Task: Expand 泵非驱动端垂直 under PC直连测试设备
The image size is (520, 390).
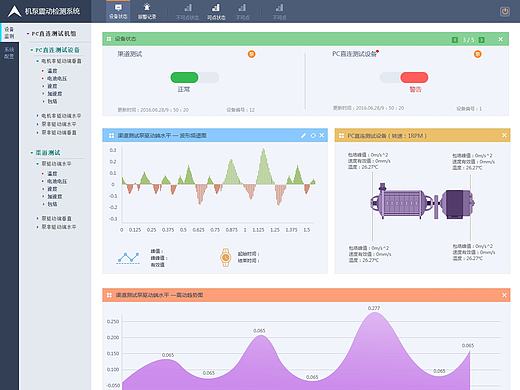Action: [x=38, y=133]
